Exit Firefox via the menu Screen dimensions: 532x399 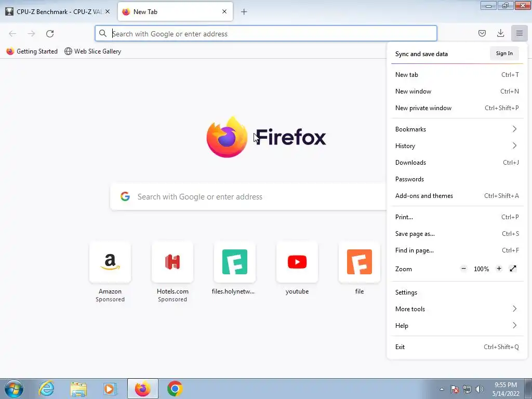coord(457,347)
